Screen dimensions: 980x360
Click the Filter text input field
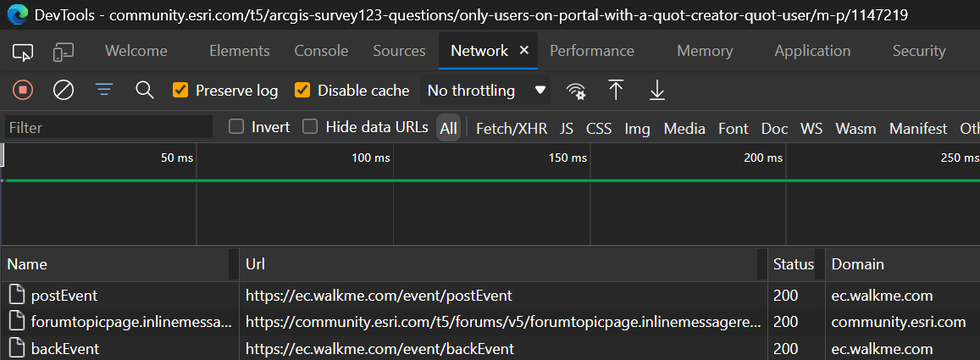point(108,128)
